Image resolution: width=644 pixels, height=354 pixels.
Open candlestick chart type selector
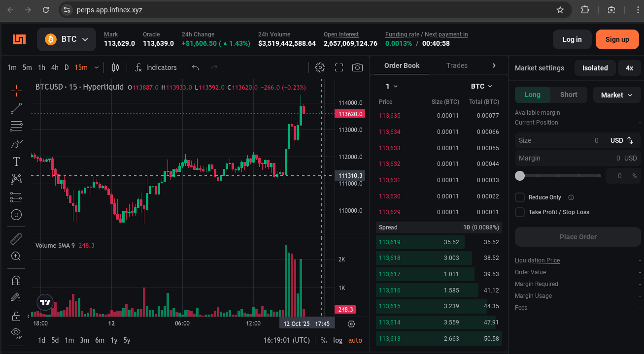116,67
